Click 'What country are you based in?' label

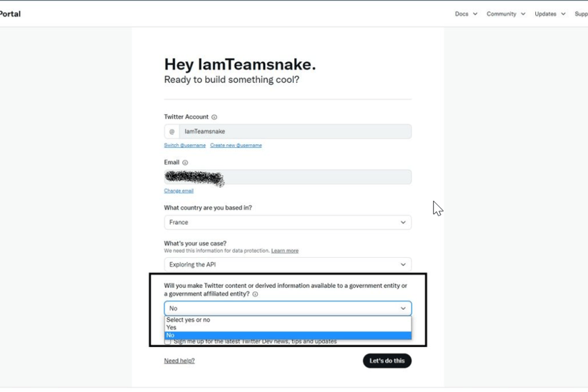point(208,208)
